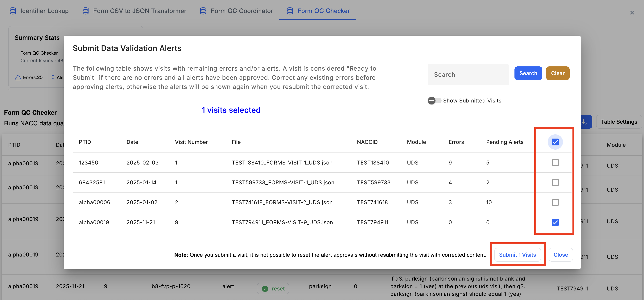Click file TEST741618_FORMS-VISIT-2_UDS.json
The height and width of the screenshot is (300, 644).
(x=282, y=202)
